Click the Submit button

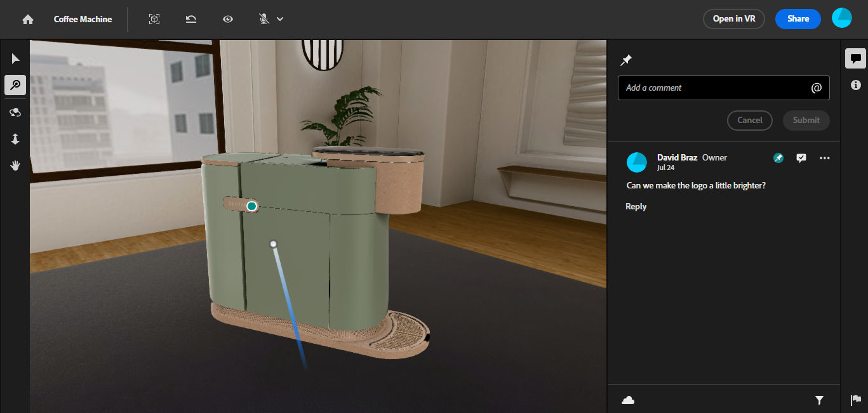click(x=806, y=120)
